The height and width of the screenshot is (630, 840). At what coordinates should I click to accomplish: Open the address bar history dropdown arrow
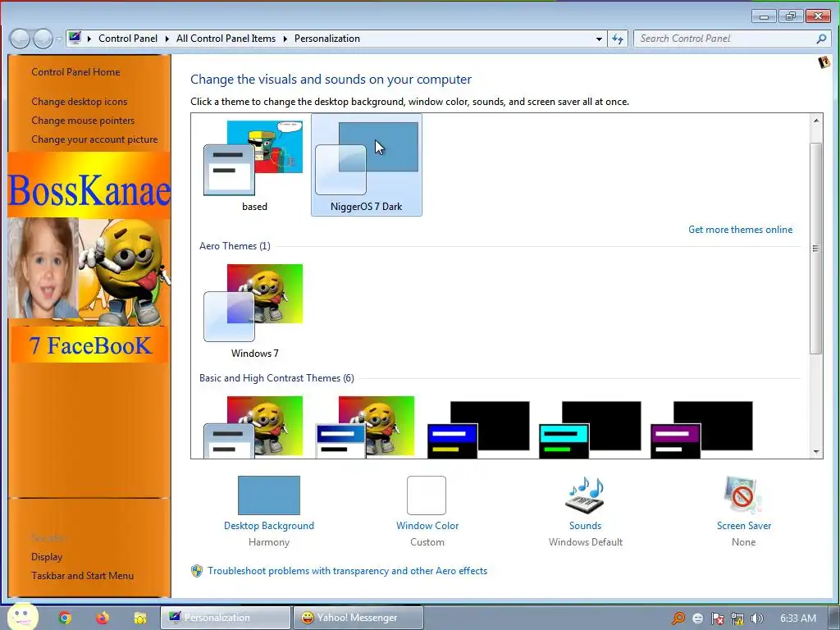pyautogui.click(x=599, y=39)
